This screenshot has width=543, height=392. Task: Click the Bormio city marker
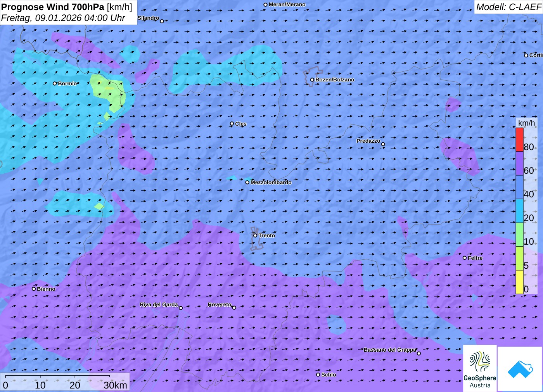(x=55, y=83)
